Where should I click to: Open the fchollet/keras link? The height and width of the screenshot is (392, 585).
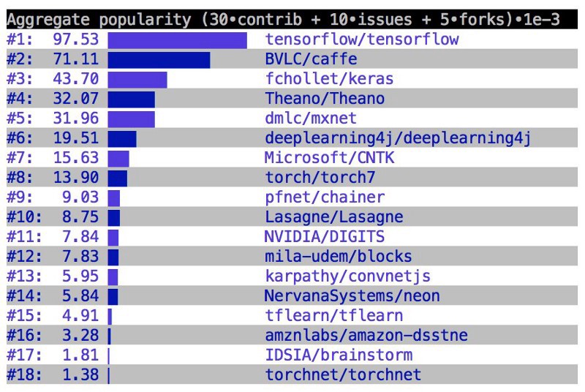coord(329,79)
